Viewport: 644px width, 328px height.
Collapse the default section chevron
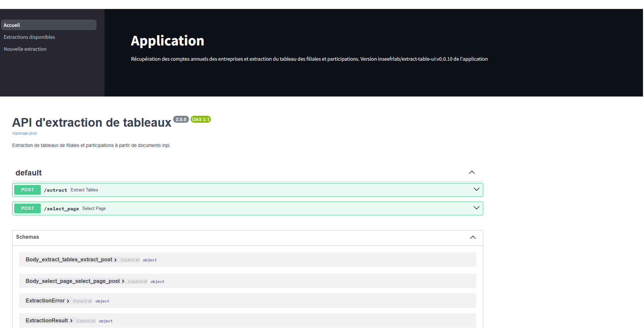472,172
